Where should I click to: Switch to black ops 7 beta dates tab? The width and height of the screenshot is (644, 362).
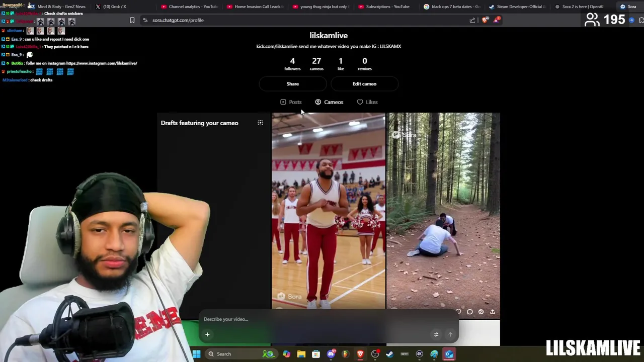tap(452, 7)
